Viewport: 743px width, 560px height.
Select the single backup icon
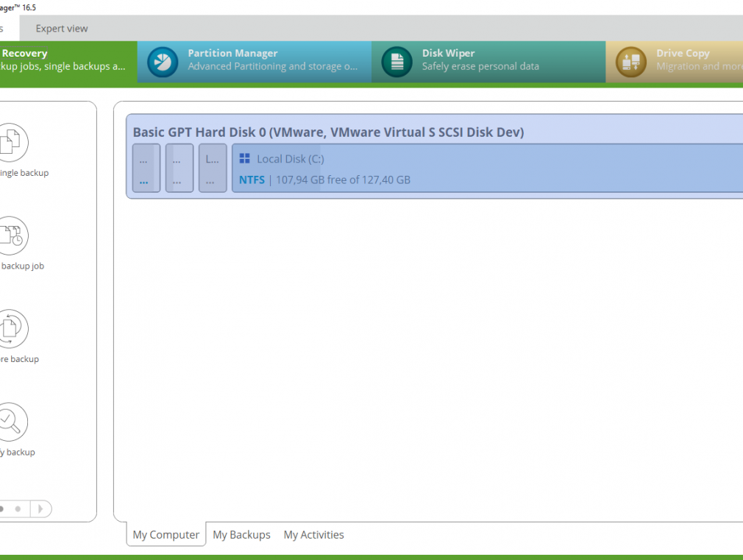click(10, 142)
